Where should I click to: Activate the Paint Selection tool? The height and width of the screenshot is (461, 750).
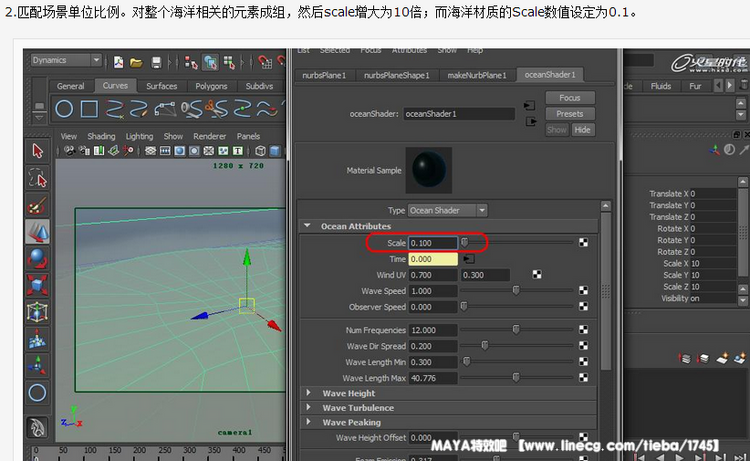[x=37, y=206]
